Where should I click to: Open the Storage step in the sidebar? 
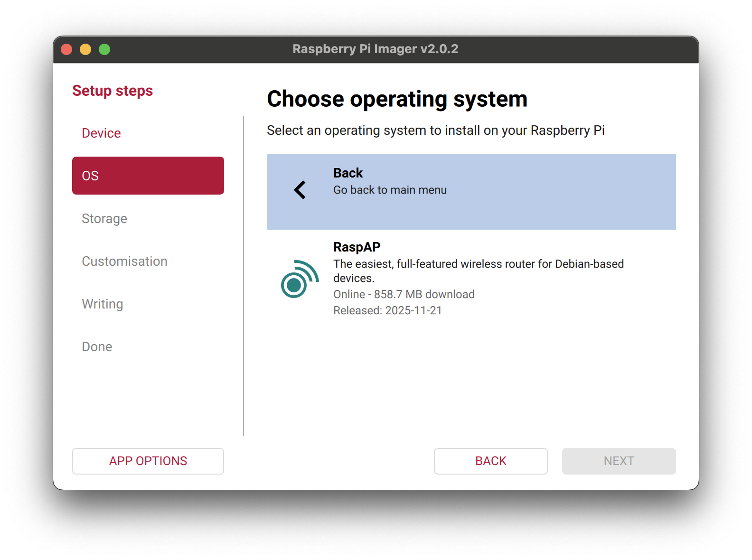pos(104,219)
